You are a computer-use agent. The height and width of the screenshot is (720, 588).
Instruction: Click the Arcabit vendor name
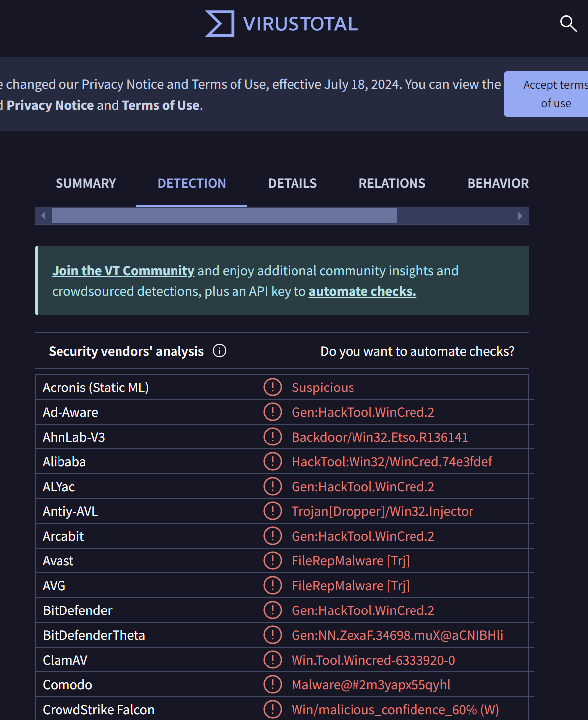tap(63, 536)
